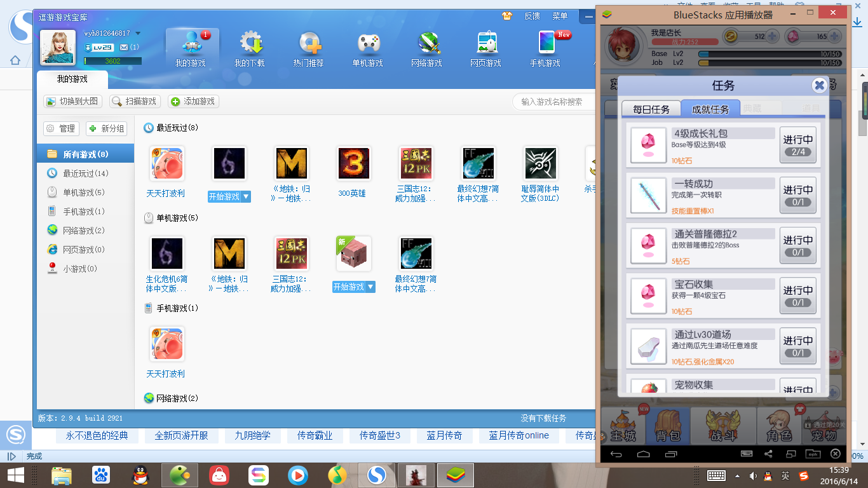Click 扫描游戏 scan button
This screenshot has height=488, width=868.
135,101
